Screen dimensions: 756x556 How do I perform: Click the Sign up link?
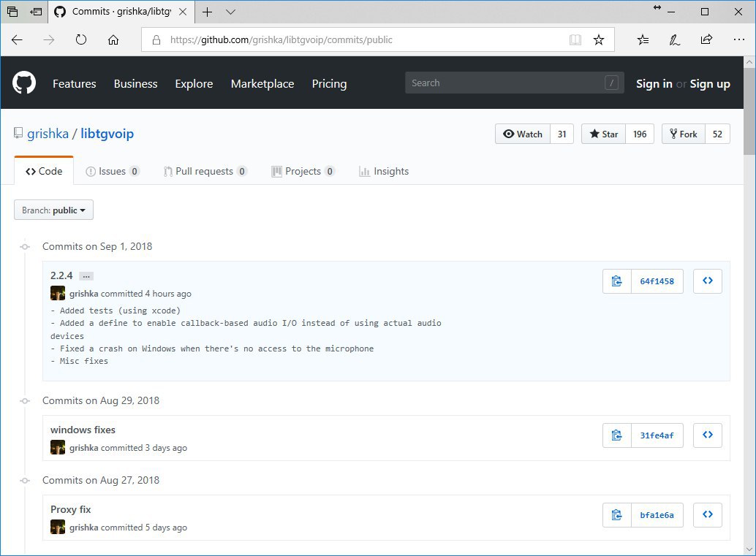(x=710, y=83)
